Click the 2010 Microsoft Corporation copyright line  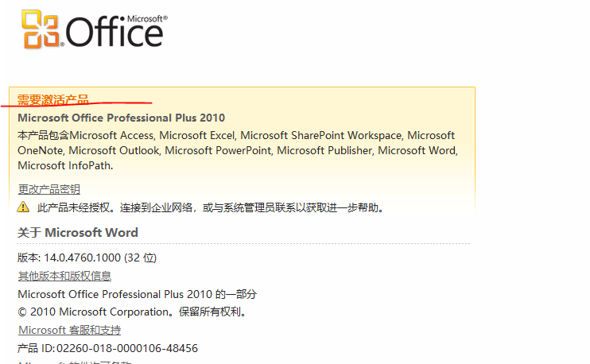(132, 312)
